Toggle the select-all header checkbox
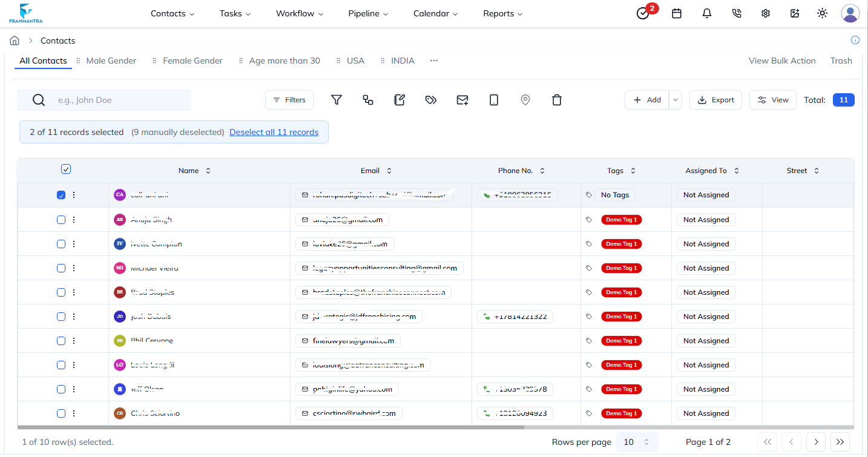Screen dimensions: 868x457 click(66, 169)
